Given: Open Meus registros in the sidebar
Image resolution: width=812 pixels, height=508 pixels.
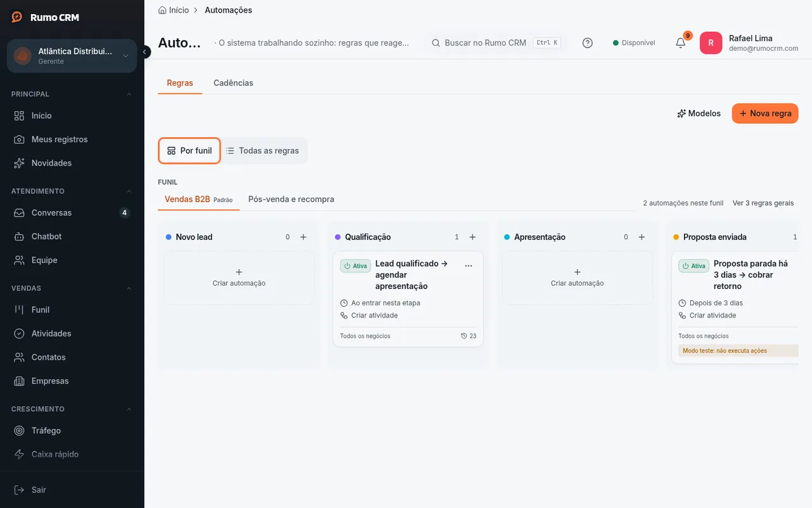Looking at the screenshot, I should pos(72,139).
